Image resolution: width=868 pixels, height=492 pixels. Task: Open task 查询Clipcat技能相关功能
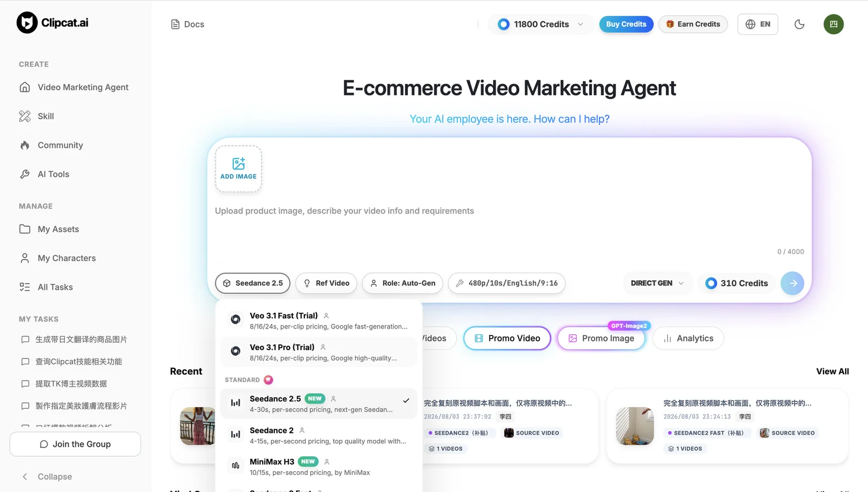(75, 362)
